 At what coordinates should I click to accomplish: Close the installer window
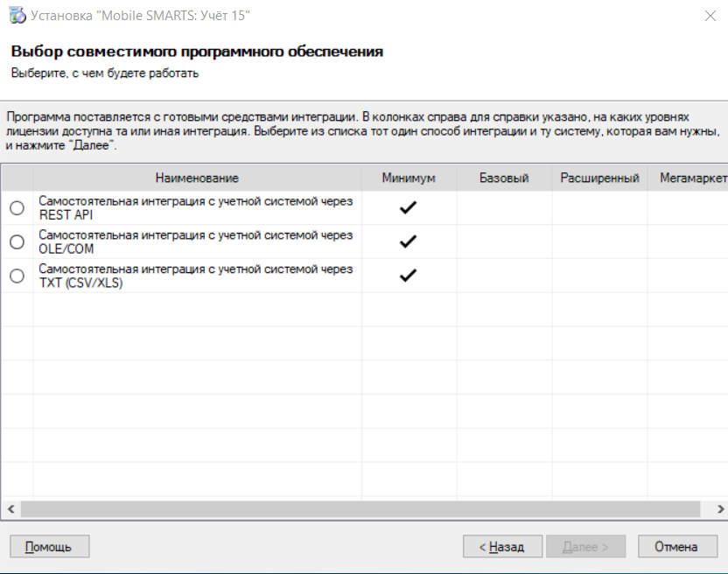point(710,16)
